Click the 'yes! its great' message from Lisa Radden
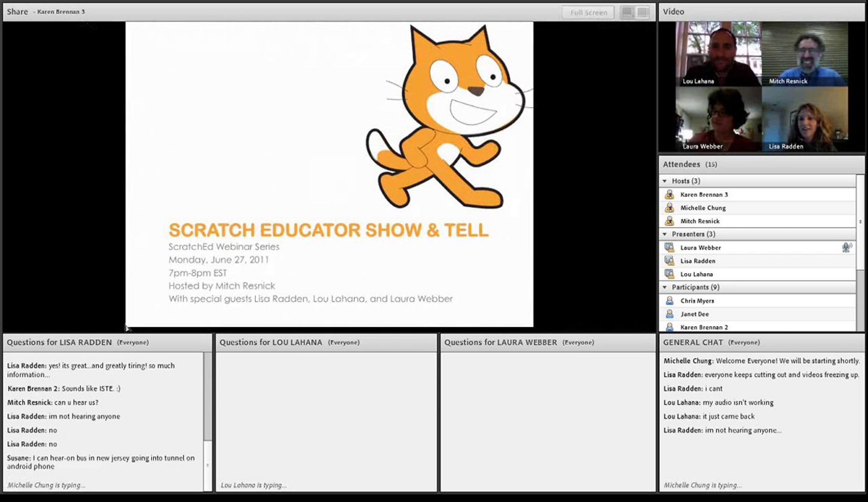The width and height of the screenshot is (868, 502). 91,370
